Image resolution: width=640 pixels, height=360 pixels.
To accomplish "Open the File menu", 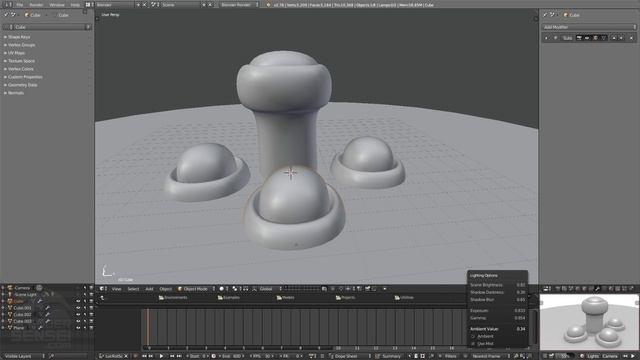I will pyautogui.click(x=20, y=5).
